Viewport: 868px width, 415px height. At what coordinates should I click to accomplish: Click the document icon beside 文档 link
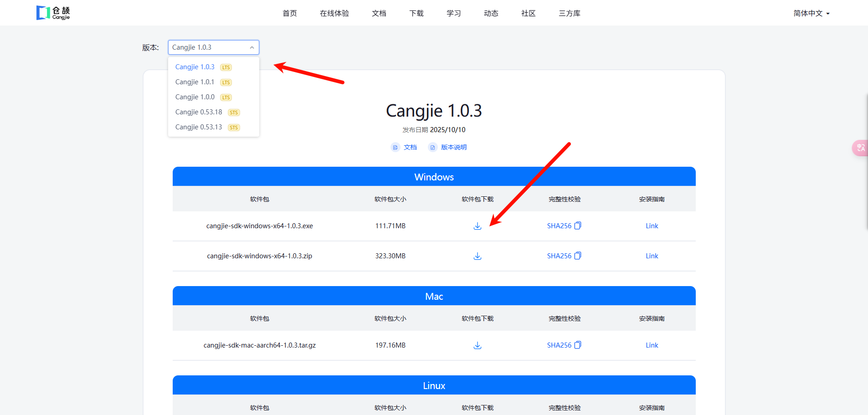tap(395, 147)
